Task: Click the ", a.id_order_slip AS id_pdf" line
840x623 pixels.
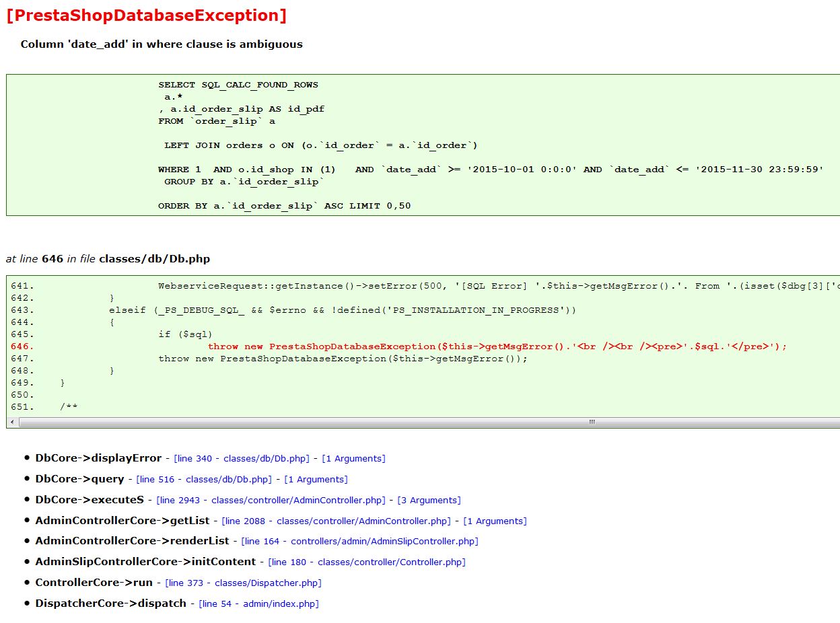Action: [x=242, y=109]
